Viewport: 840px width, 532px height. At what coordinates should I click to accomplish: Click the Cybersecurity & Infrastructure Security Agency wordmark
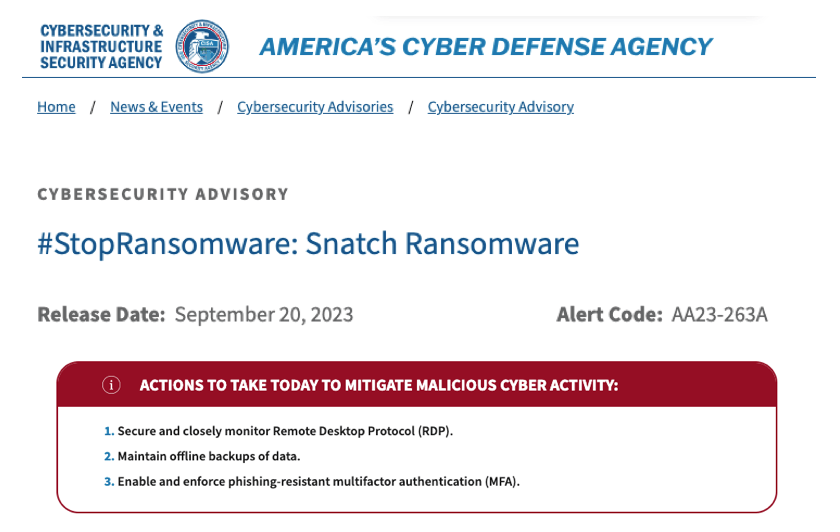[x=100, y=46]
